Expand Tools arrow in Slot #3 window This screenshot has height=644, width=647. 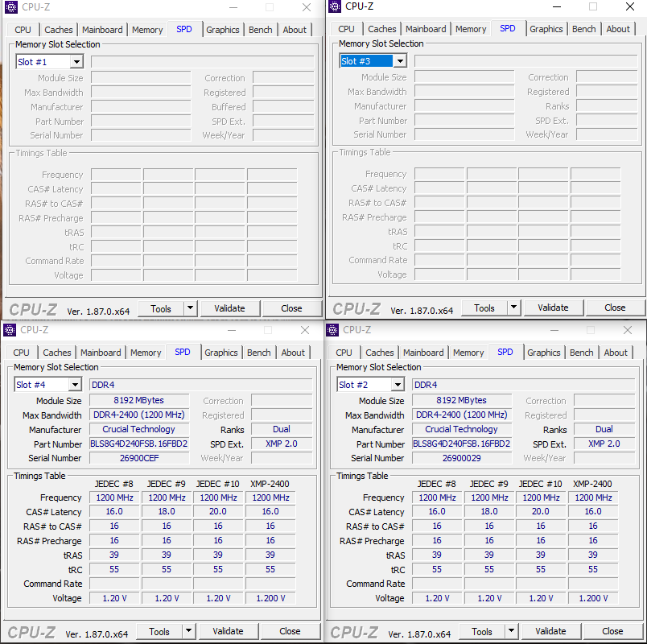tap(513, 308)
